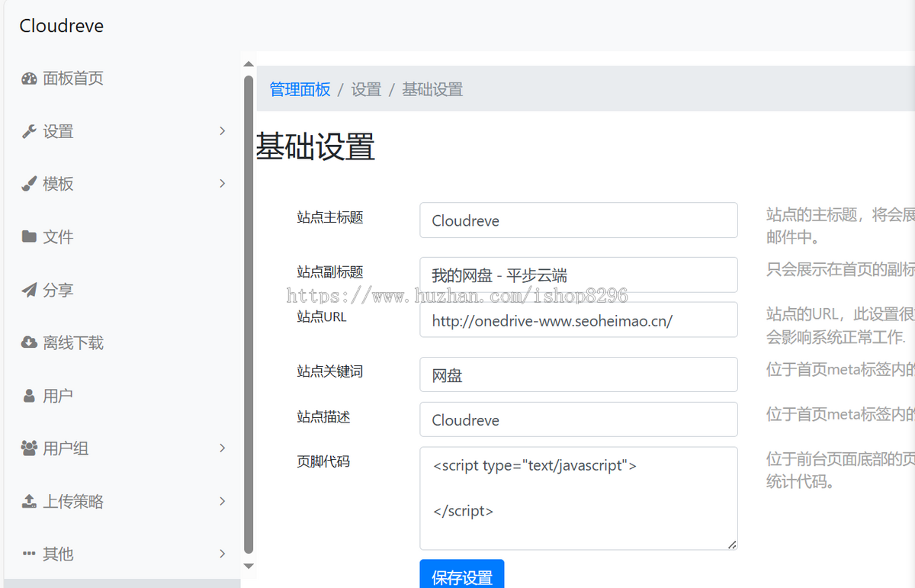This screenshot has width=915, height=588.
Task: Click the 站点关键词 field label
Action: (330, 371)
